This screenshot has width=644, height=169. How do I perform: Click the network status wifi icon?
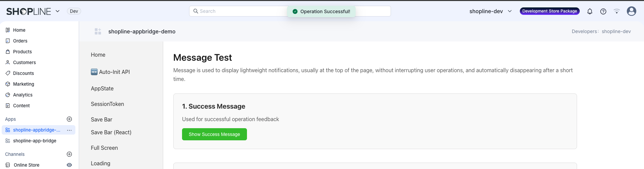[x=616, y=11]
